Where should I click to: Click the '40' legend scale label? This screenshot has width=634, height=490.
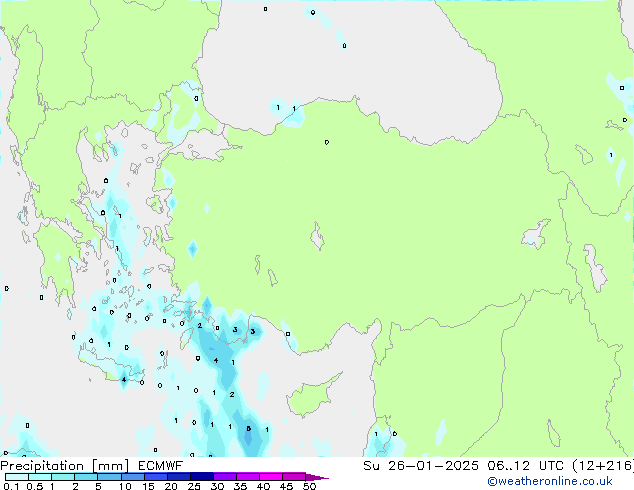263,486
